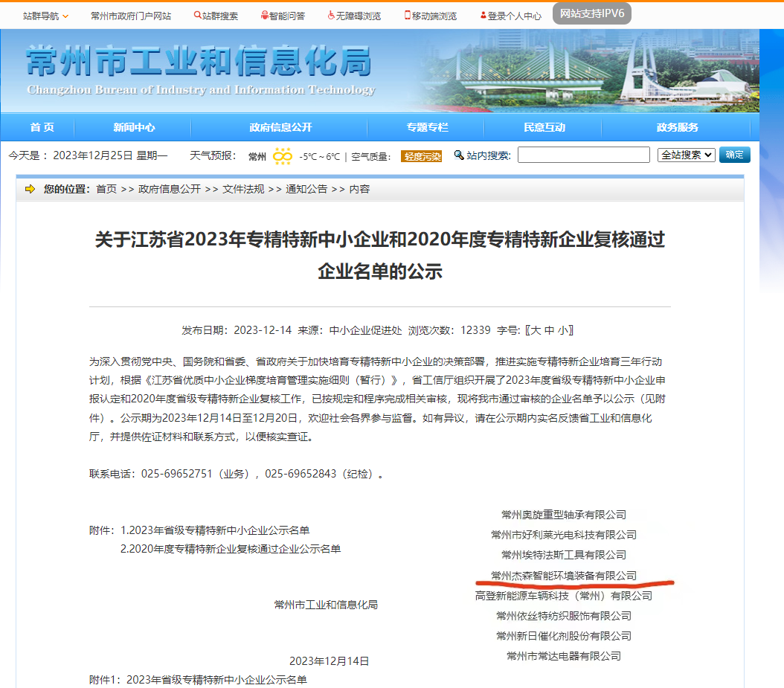Click the 无障碍浏览 accessibility icon
This screenshot has width=784, height=688.
pos(331,16)
